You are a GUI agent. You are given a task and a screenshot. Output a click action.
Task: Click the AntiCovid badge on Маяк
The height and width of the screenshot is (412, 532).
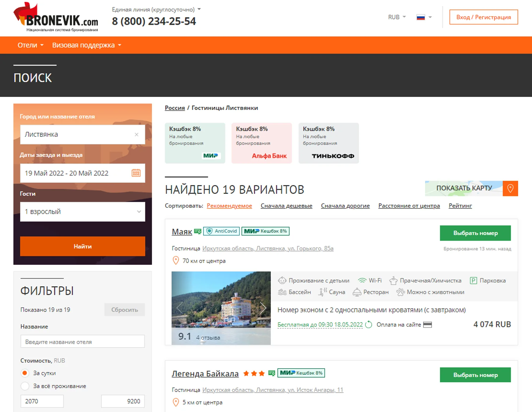pos(221,231)
